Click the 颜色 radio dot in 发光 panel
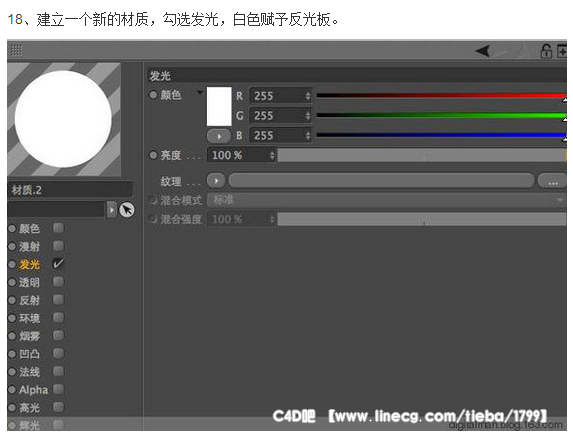The height and width of the screenshot is (433, 573). coord(153,95)
